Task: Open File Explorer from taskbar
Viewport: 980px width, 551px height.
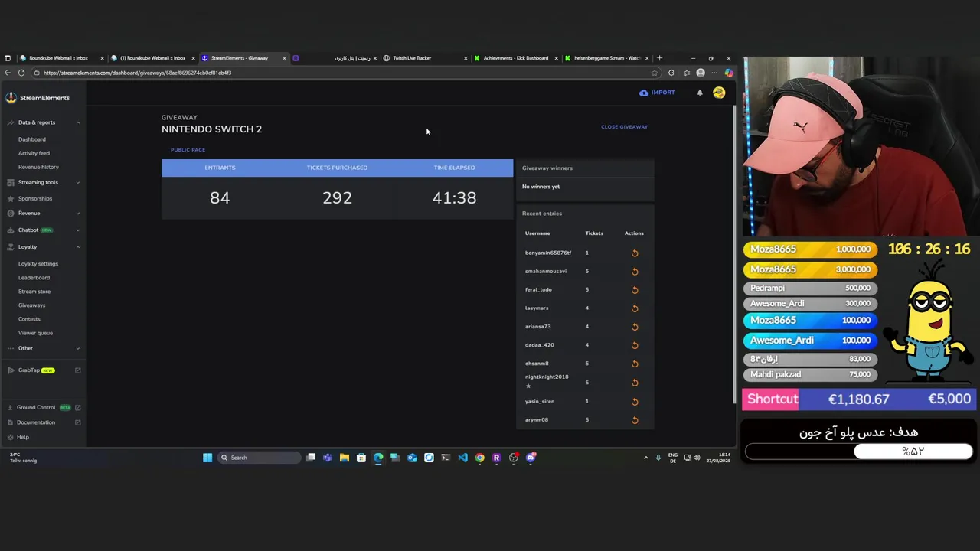Action: pos(345,458)
